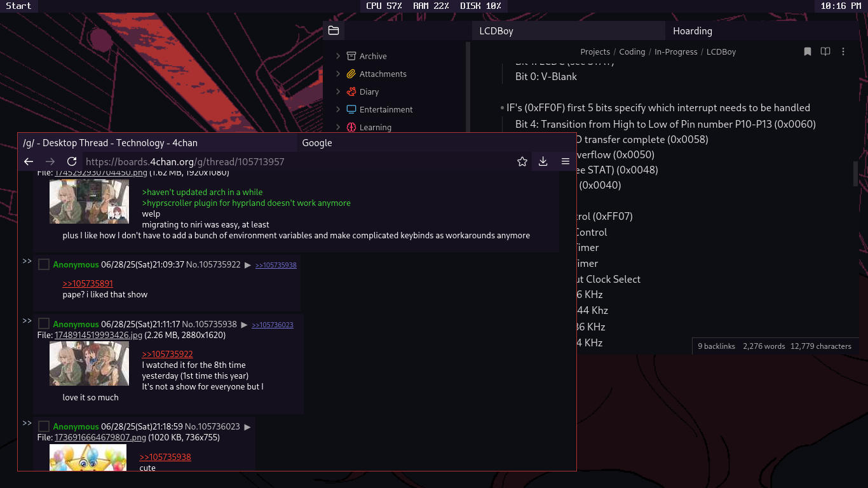Viewport: 868px width, 488px height.
Task: Click the Learning brain icon in sidebar
Action: click(351, 127)
